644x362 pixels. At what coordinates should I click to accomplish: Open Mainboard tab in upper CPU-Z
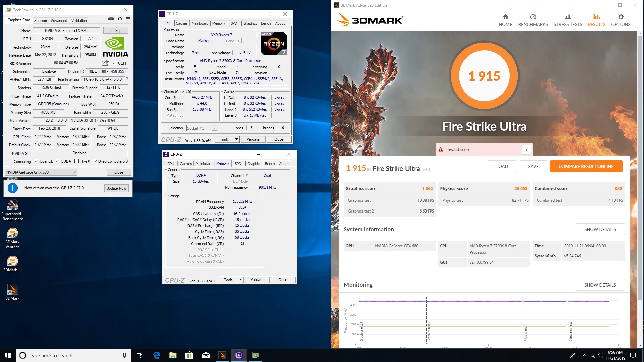pos(200,23)
